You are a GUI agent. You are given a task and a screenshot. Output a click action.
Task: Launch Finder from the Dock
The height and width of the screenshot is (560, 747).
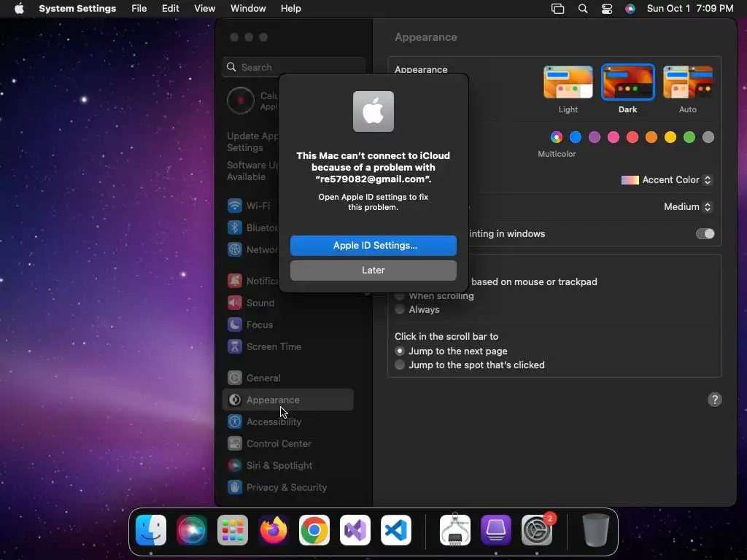(x=151, y=530)
